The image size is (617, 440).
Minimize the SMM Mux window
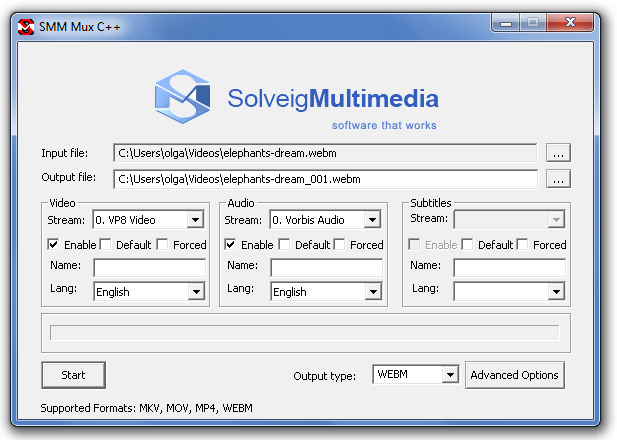point(506,23)
